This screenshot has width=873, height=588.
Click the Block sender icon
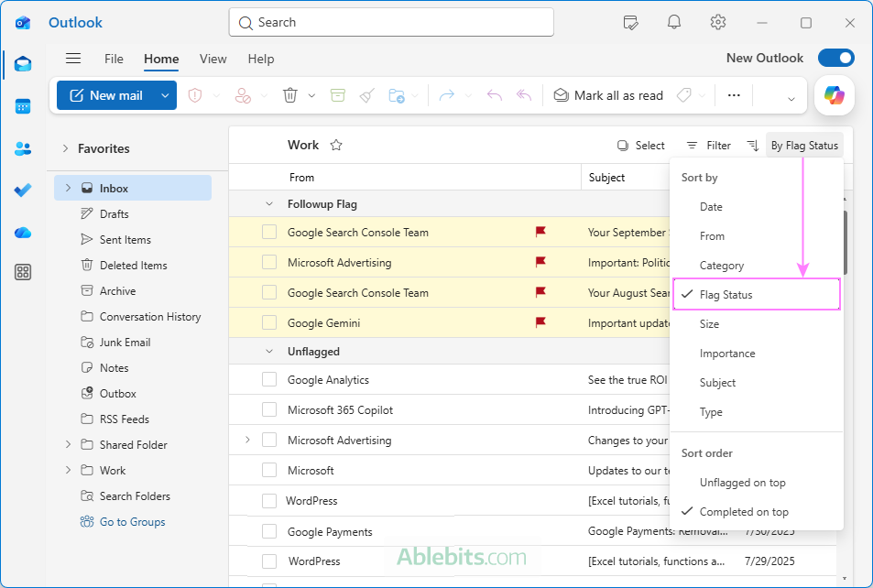click(x=243, y=95)
